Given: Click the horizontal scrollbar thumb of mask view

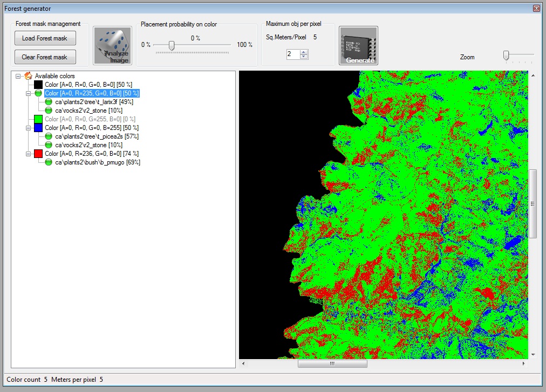Looking at the screenshot, I should coord(332,363).
